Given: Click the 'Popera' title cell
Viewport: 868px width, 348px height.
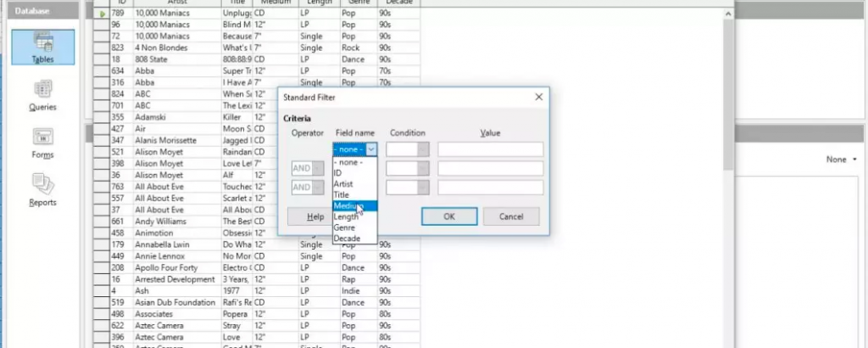Looking at the screenshot, I should pos(237,314).
